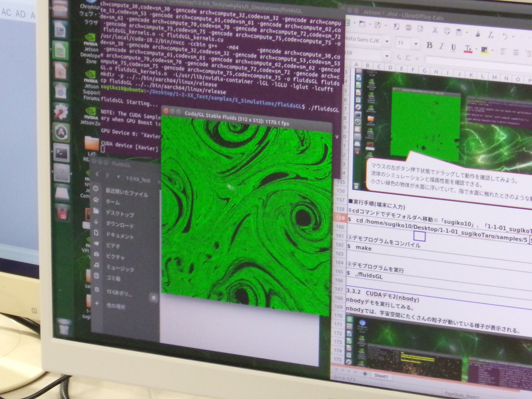Add a new sheet with plus button

pyautogui.click(x=365, y=374)
